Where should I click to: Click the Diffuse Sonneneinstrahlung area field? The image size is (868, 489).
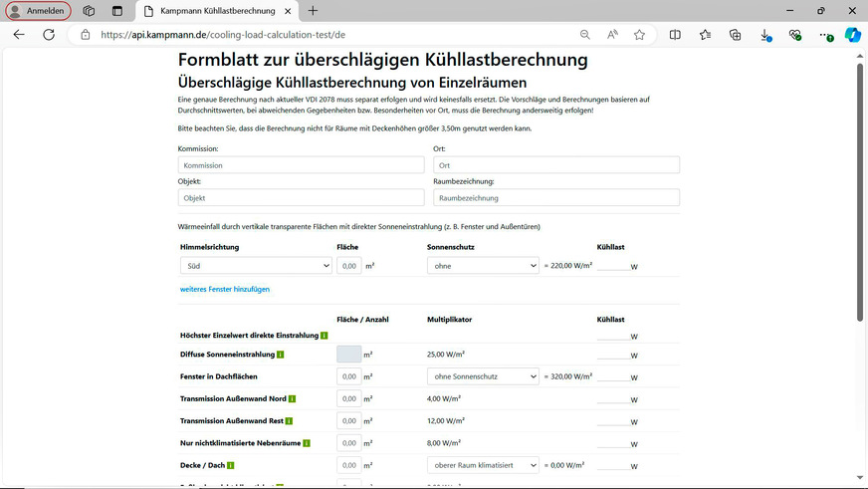pyautogui.click(x=348, y=354)
